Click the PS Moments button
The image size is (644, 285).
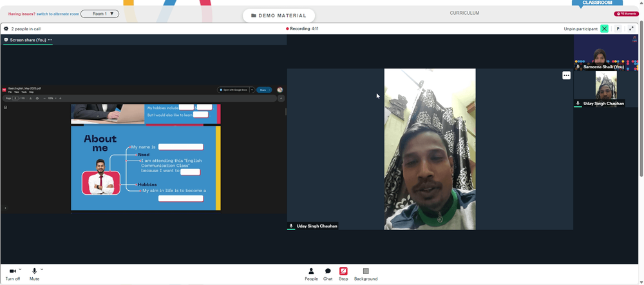[x=627, y=14]
